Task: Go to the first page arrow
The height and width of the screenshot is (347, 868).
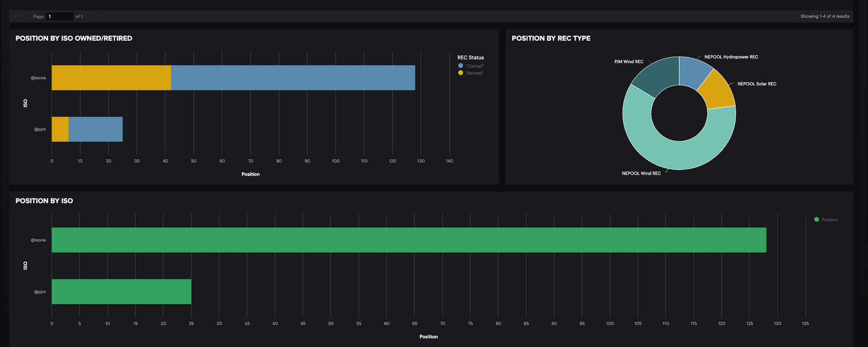Action: click(15, 16)
